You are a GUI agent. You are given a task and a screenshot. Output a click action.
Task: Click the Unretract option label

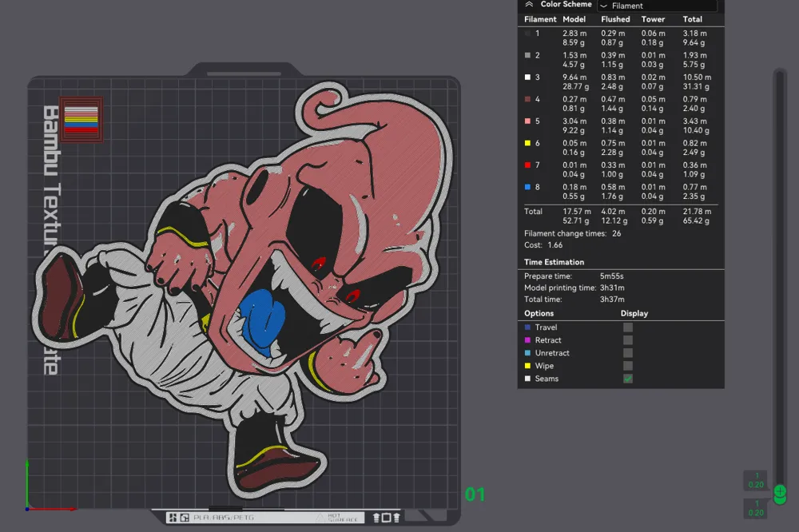coord(552,352)
